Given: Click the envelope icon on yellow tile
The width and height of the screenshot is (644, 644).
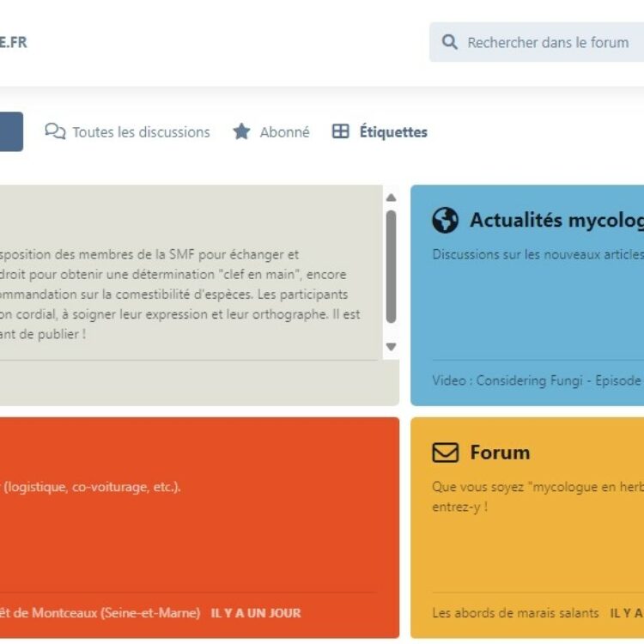Looking at the screenshot, I should 445,453.
